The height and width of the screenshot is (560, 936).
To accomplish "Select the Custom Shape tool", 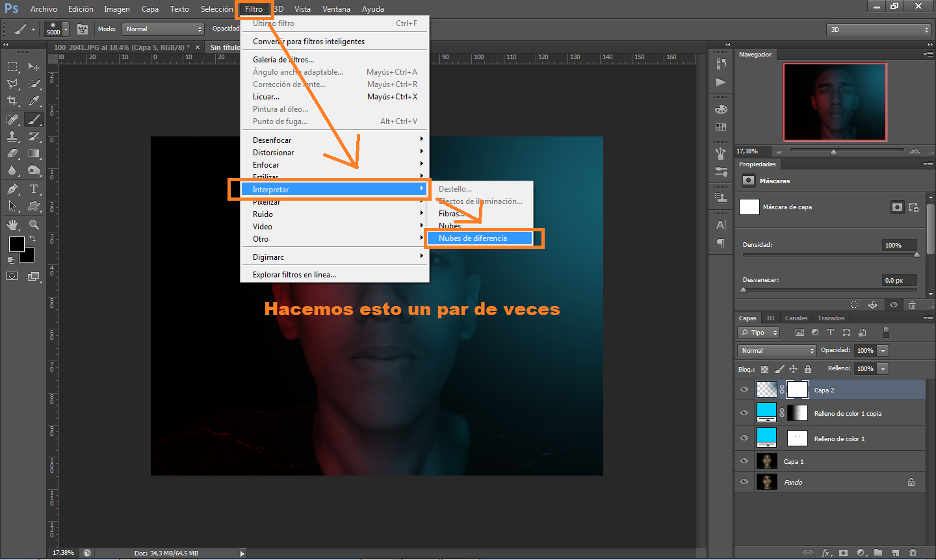I will [x=34, y=206].
